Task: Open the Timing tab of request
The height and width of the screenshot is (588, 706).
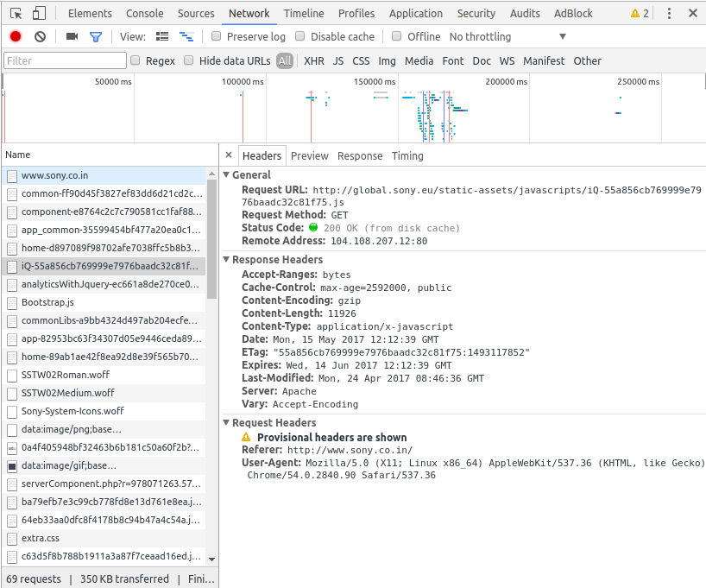Action: pyautogui.click(x=407, y=156)
